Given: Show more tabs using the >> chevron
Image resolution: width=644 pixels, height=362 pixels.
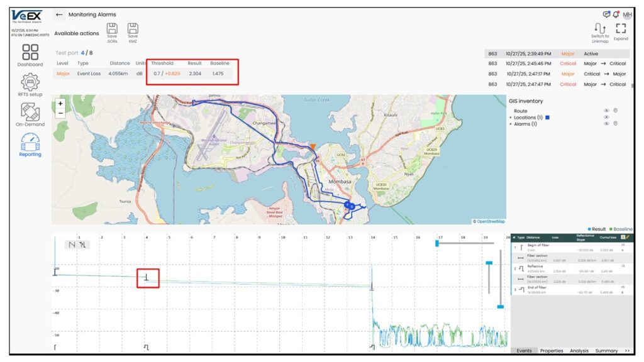Looking at the screenshot, I should (626, 351).
